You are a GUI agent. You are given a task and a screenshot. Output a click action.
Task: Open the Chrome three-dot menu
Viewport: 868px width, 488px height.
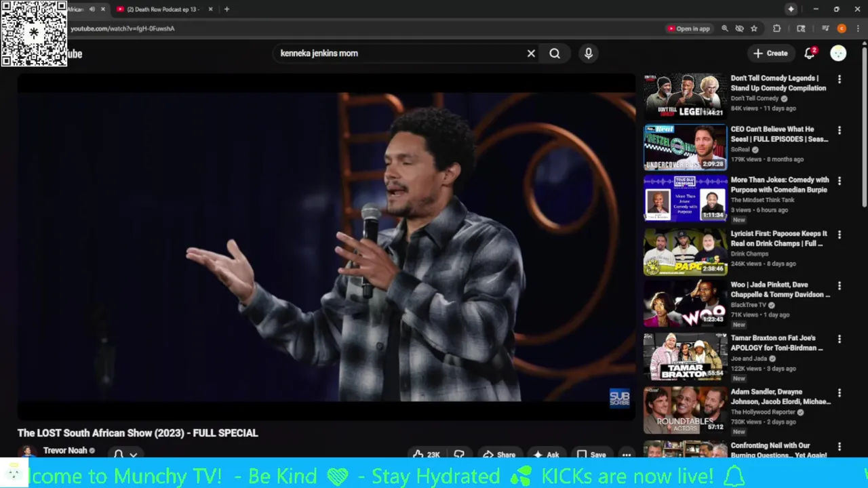tap(859, 28)
